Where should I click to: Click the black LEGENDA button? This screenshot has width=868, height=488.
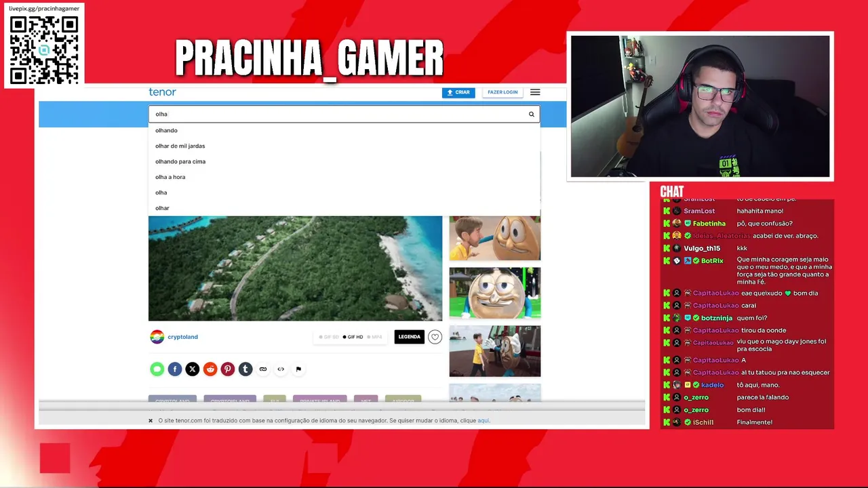tap(410, 337)
